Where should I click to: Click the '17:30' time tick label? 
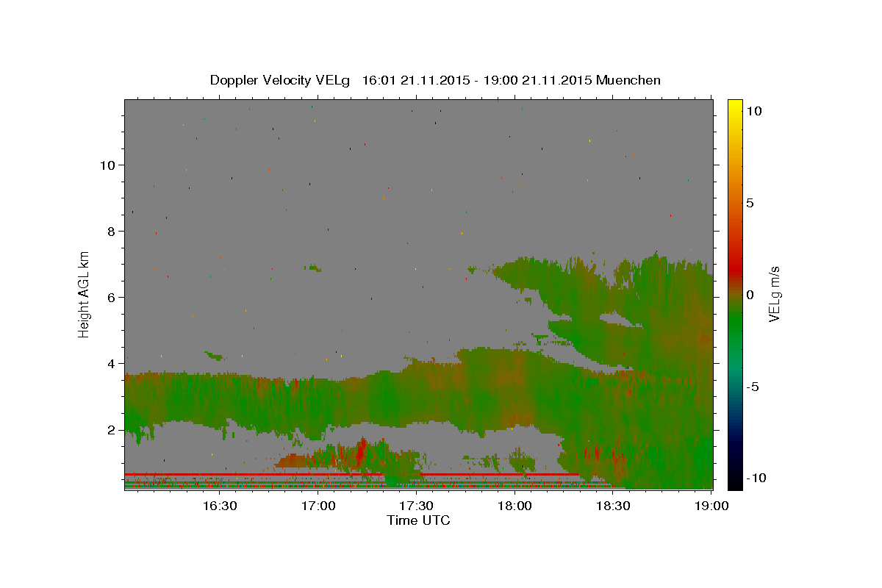point(416,506)
